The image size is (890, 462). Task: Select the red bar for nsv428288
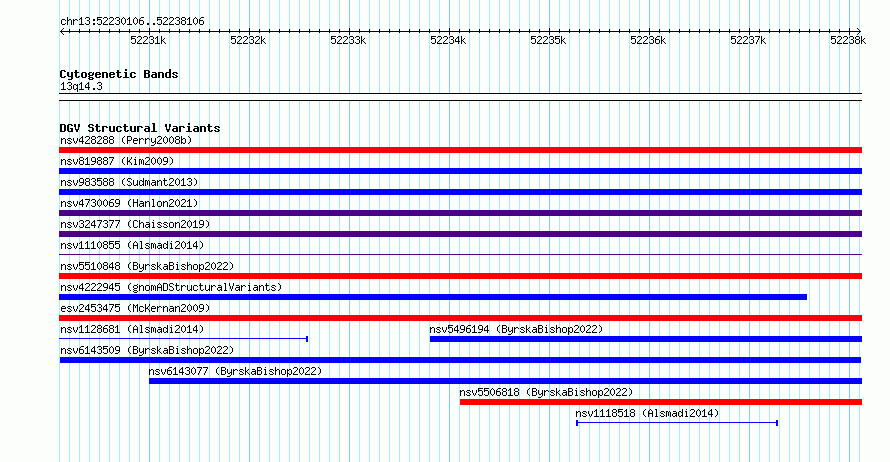pyautogui.click(x=460, y=150)
